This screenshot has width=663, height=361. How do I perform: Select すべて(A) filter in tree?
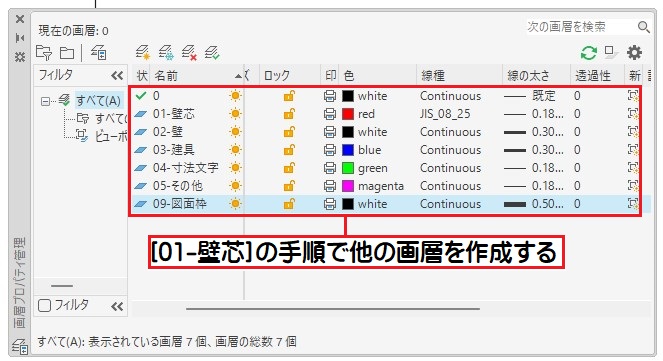pyautogui.click(x=99, y=101)
